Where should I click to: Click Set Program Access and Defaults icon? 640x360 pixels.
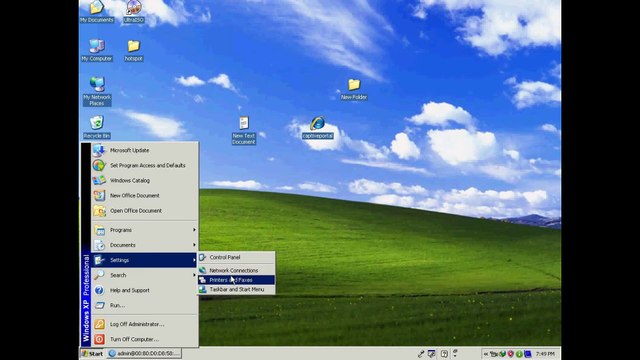pyautogui.click(x=99, y=165)
